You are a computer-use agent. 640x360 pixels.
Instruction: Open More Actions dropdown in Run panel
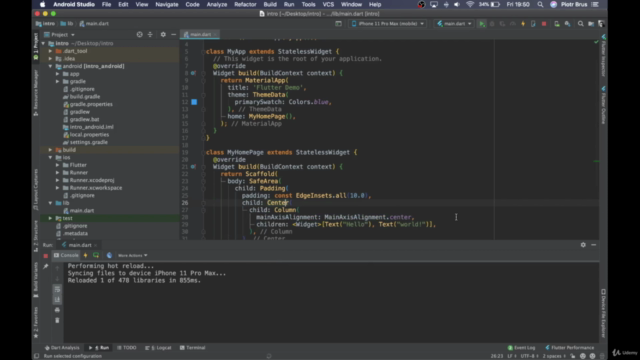point(133,256)
